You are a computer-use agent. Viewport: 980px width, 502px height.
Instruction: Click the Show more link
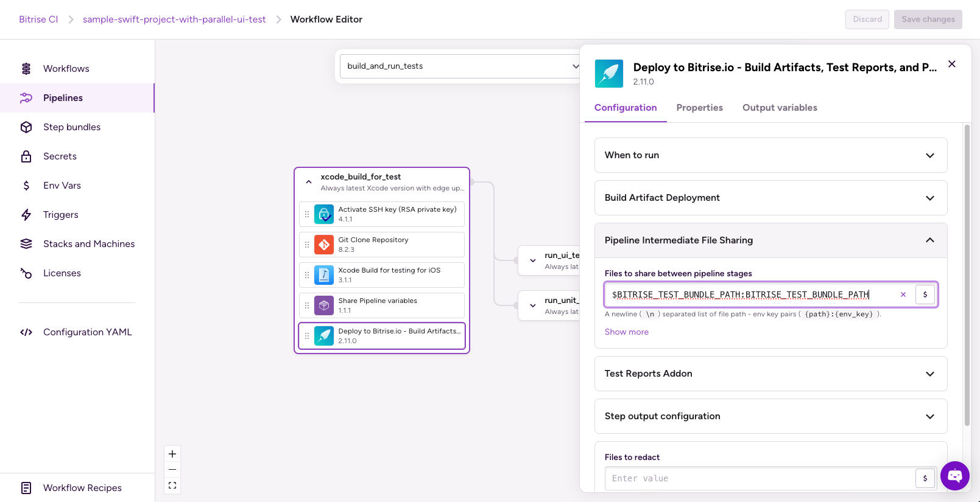(x=627, y=332)
